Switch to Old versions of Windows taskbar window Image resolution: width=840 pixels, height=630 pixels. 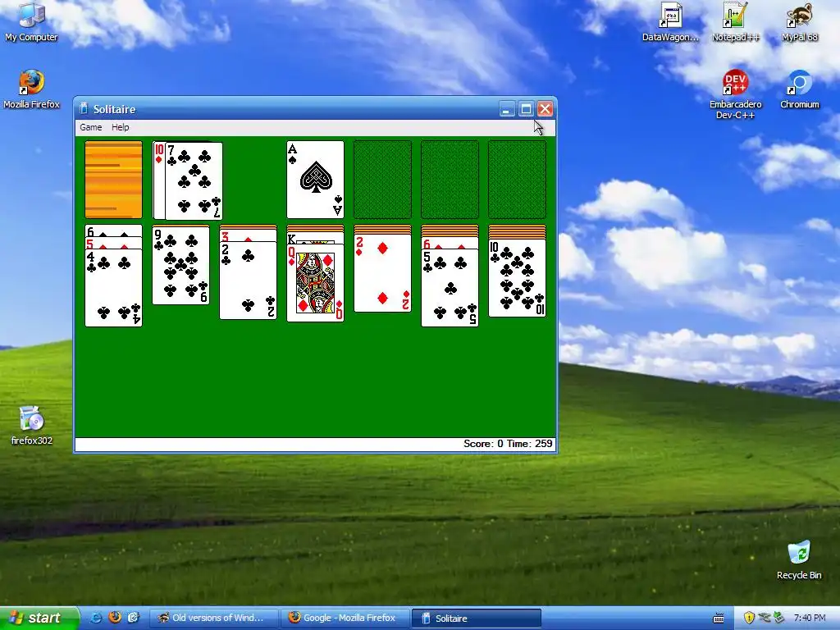pos(212,618)
